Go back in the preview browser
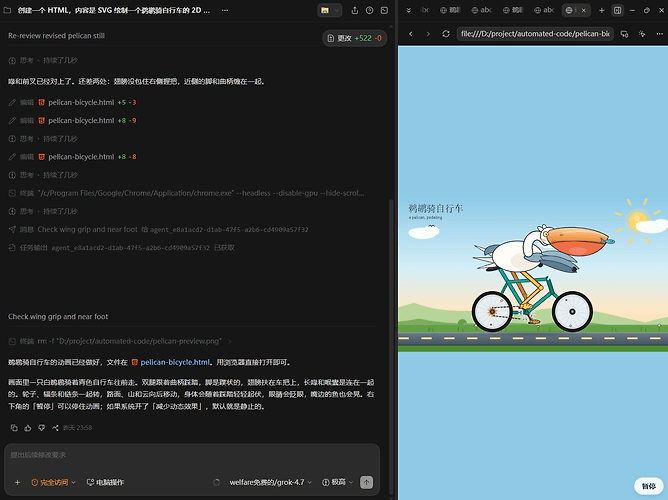The width and height of the screenshot is (668, 500). pyautogui.click(x=411, y=34)
